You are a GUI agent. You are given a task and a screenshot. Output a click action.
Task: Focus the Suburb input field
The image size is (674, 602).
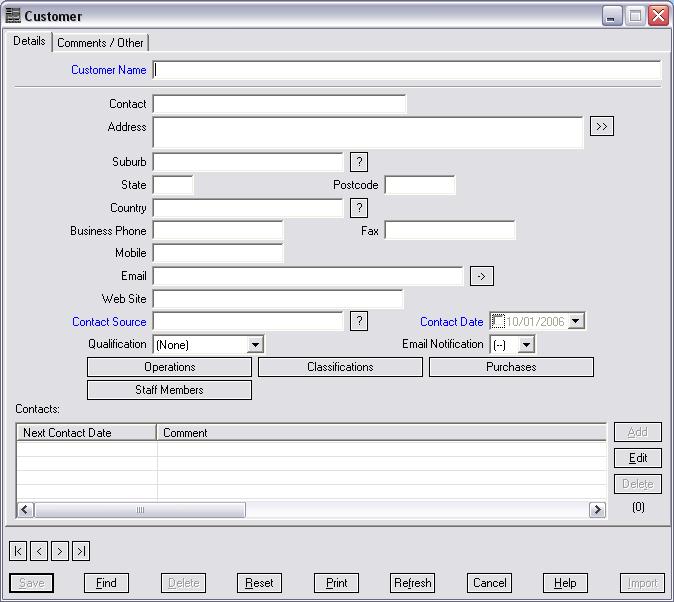pyautogui.click(x=248, y=162)
